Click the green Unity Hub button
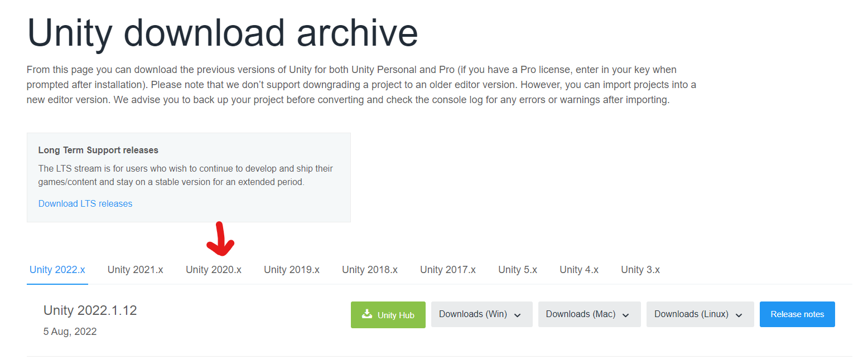This screenshot has height=360, width=868. pyautogui.click(x=388, y=315)
